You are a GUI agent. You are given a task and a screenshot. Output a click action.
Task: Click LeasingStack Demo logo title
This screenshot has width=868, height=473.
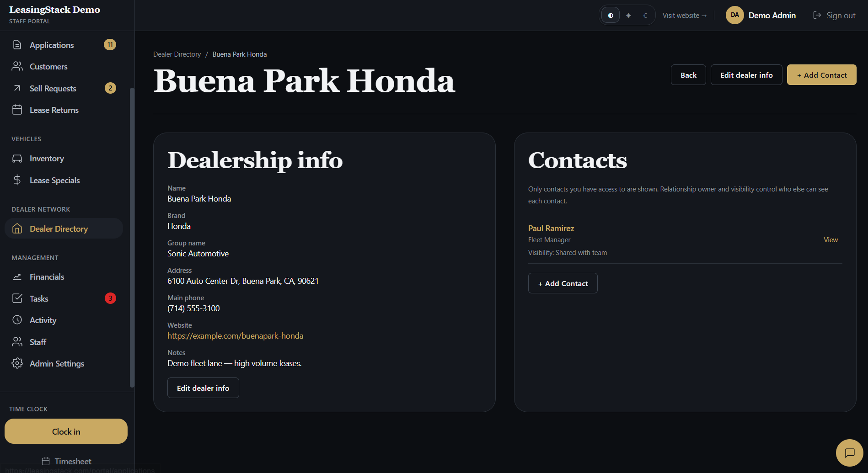tap(54, 10)
